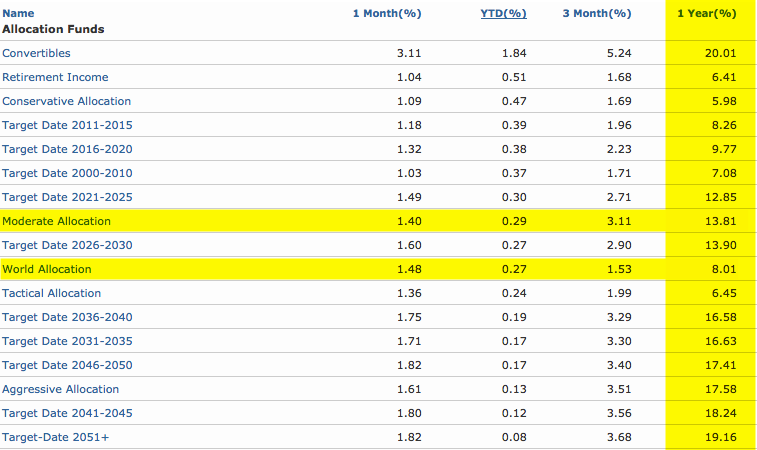Sort by the YTD(%) column header
Screen dimensions: 757x450
pyautogui.click(x=504, y=14)
